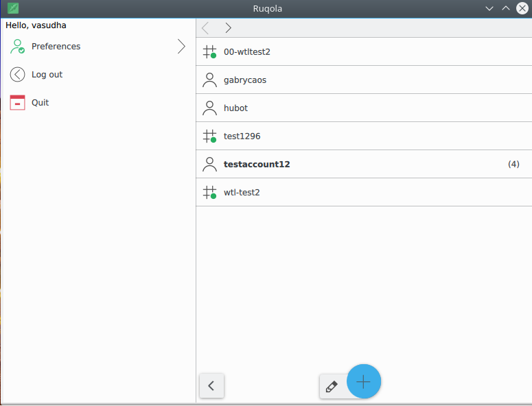Choose Quit in the sidebar menu
The image size is (532, 406).
[40, 103]
